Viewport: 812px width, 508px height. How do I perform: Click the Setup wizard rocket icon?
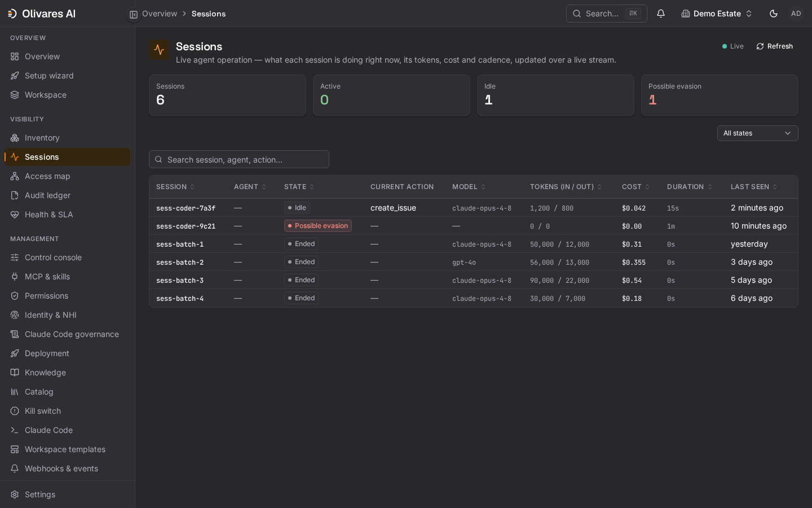[15, 76]
